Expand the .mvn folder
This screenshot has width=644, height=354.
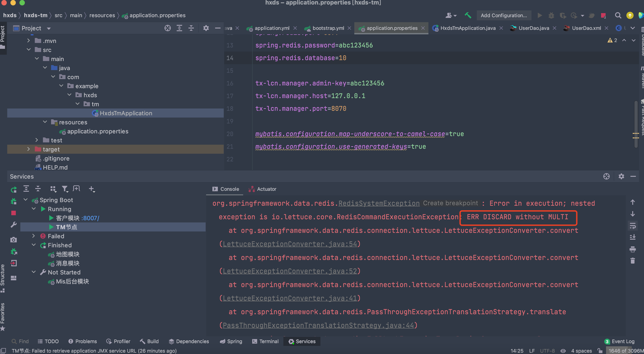(x=28, y=40)
